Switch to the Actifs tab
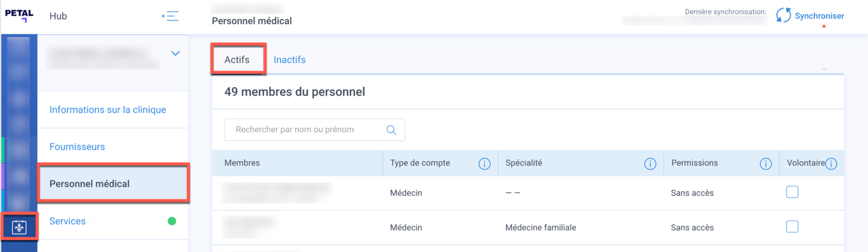 [237, 60]
